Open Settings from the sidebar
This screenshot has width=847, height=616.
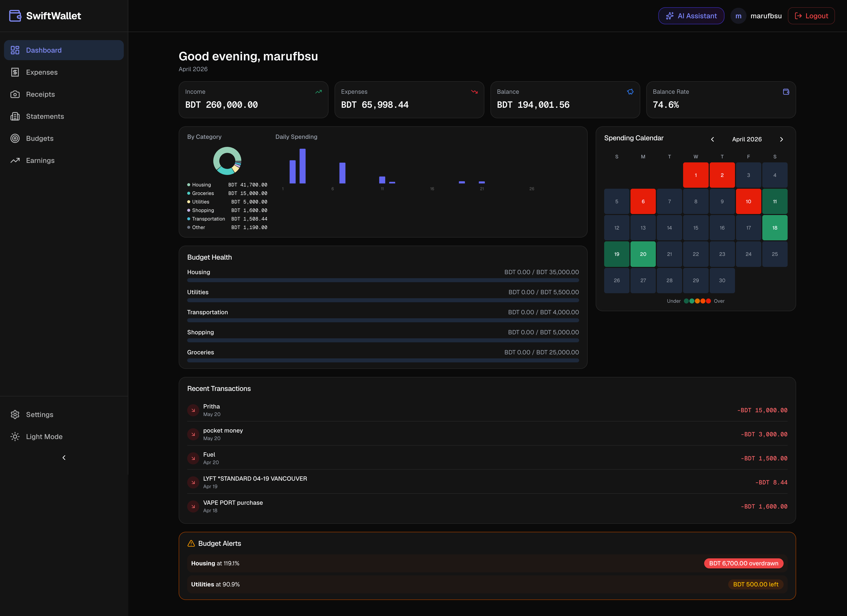tap(64, 415)
